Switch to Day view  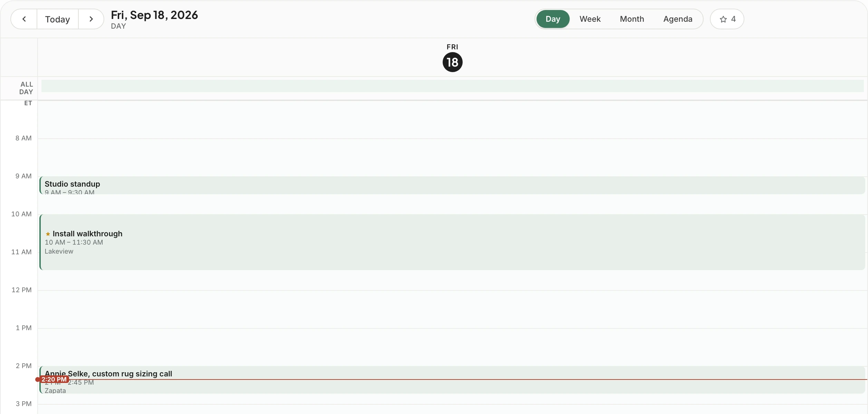[x=553, y=19]
